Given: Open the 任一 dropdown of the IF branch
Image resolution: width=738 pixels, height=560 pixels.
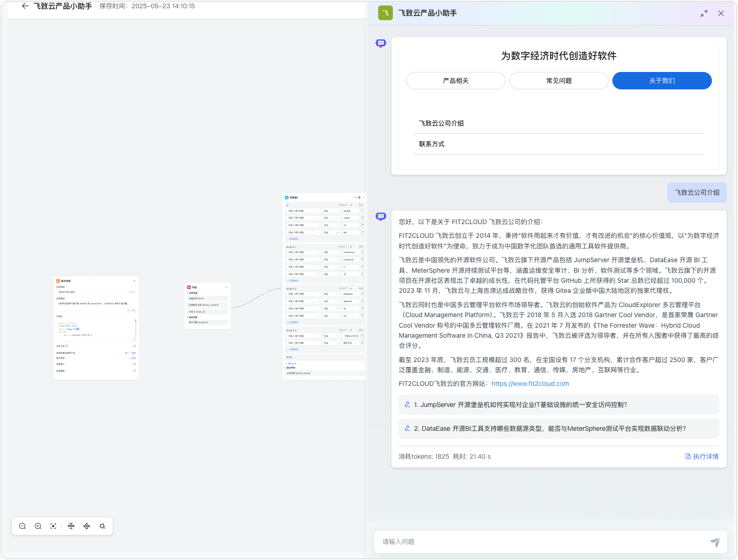Looking at the screenshot, I should (353, 205).
